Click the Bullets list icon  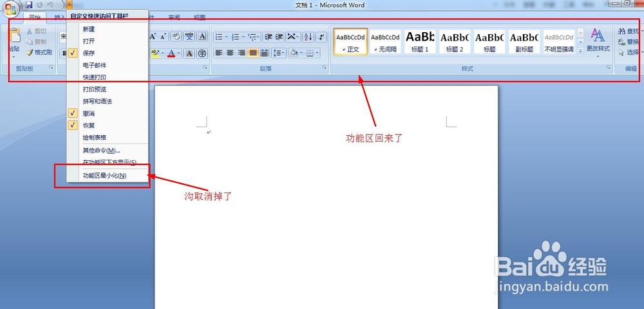(x=219, y=37)
